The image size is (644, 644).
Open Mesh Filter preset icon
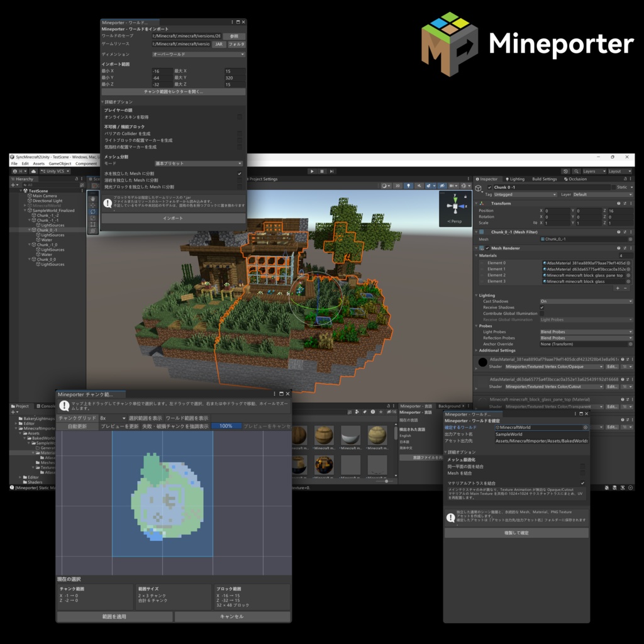click(625, 232)
